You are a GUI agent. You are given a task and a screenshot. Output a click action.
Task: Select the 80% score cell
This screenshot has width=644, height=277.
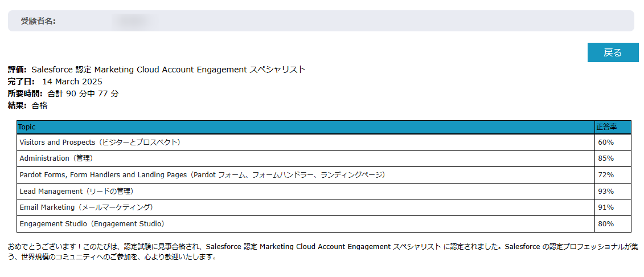click(x=613, y=224)
